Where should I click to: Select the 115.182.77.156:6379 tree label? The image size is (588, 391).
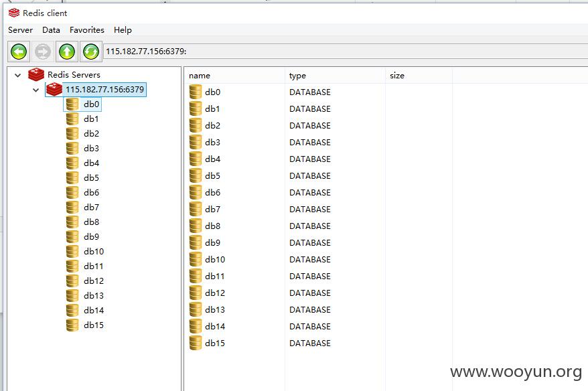104,89
